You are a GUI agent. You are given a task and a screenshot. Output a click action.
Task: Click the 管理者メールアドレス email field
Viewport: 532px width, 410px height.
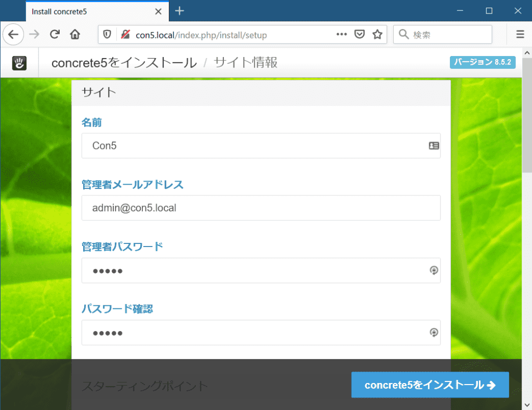tap(261, 208)
